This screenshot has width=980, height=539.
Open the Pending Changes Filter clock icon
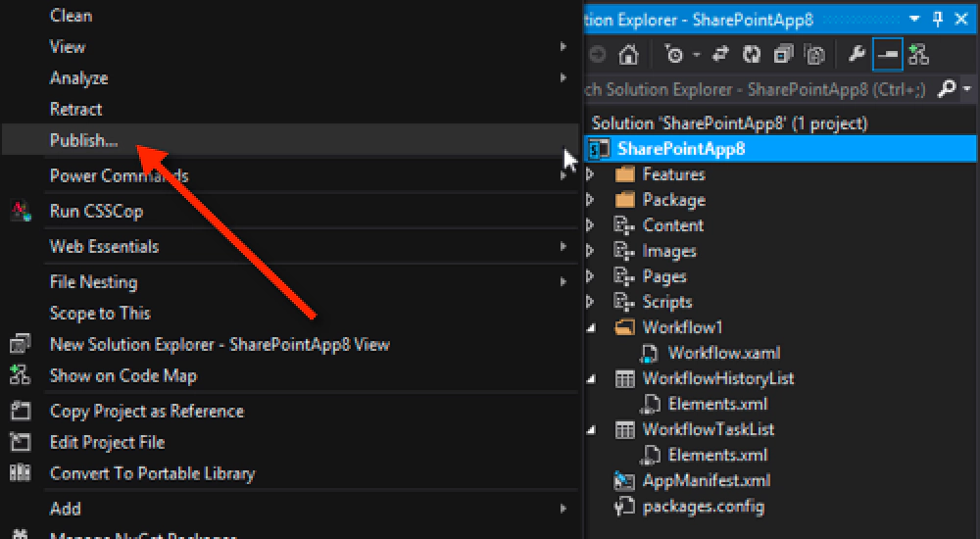click(x=674, y=55)
